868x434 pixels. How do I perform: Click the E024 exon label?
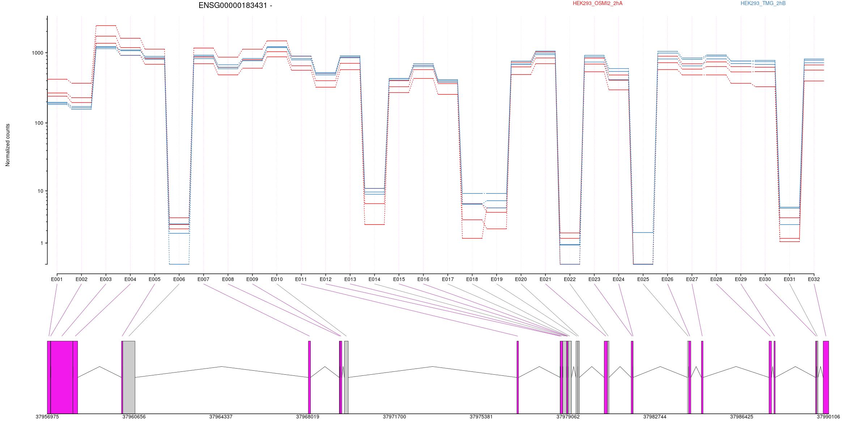click(618, 279)
